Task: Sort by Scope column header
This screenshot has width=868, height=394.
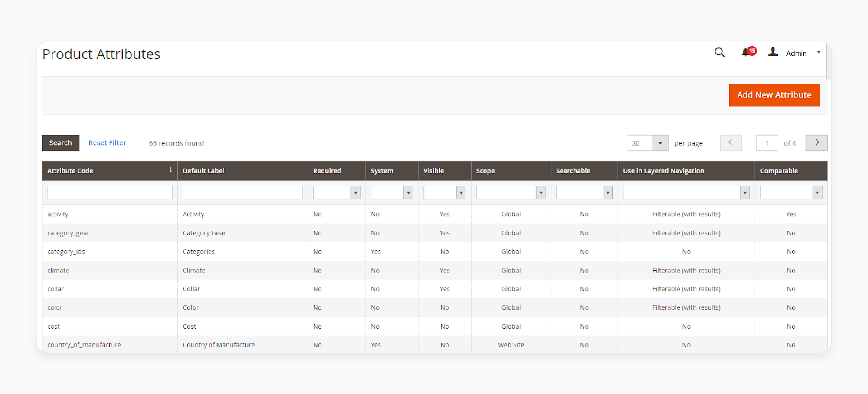Action: point(511,171)
